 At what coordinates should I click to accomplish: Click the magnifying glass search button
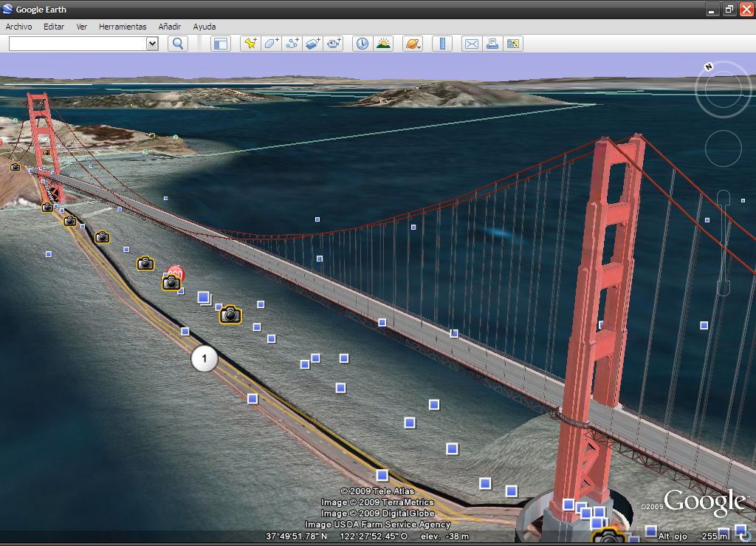click(178, 44)
